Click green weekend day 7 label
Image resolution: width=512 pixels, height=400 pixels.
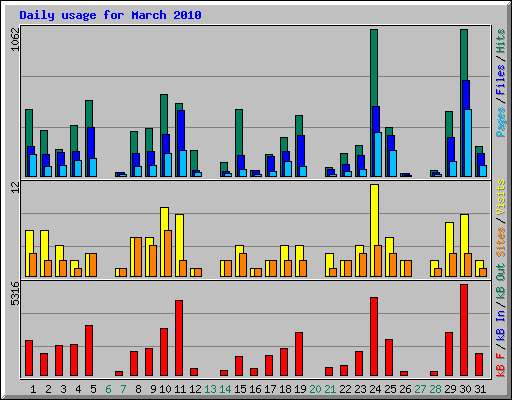pyautogui.click(x=123, y=389)
